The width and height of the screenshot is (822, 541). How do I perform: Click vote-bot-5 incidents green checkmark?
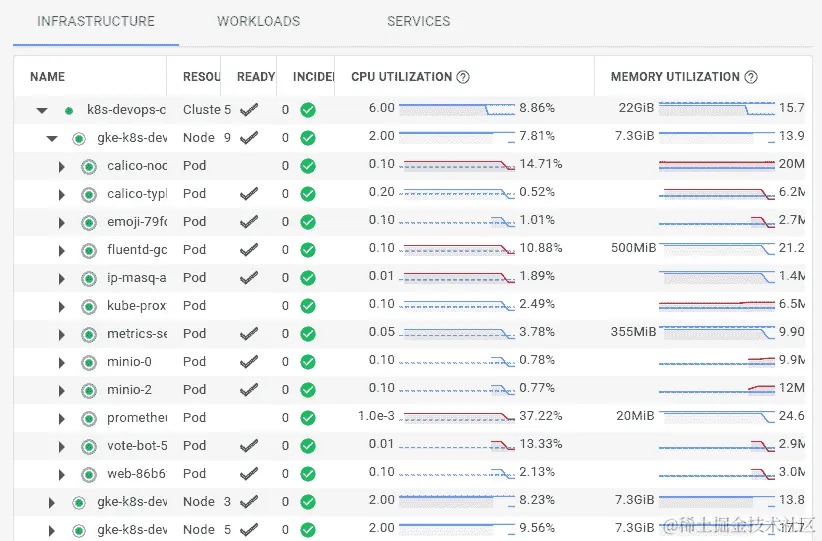308,446
